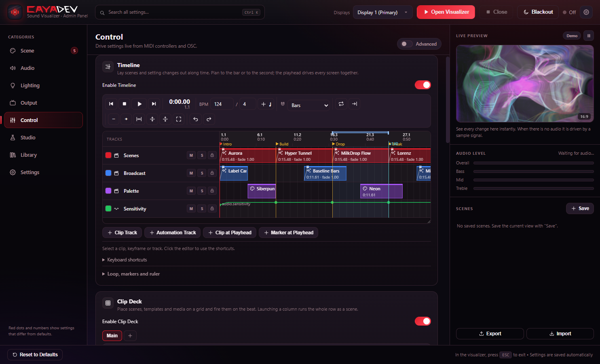Lock the Scenes track
The width and height of the screenshot is (600, 364).
pos(212,156)
